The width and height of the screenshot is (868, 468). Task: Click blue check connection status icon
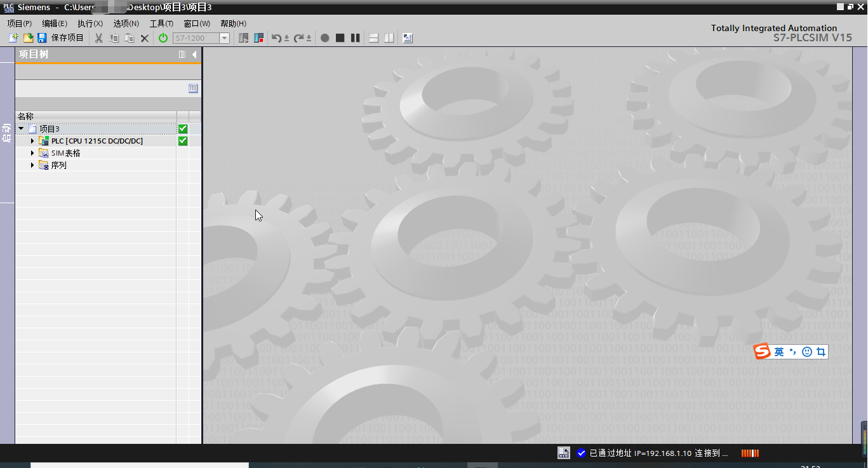point(581,453)
